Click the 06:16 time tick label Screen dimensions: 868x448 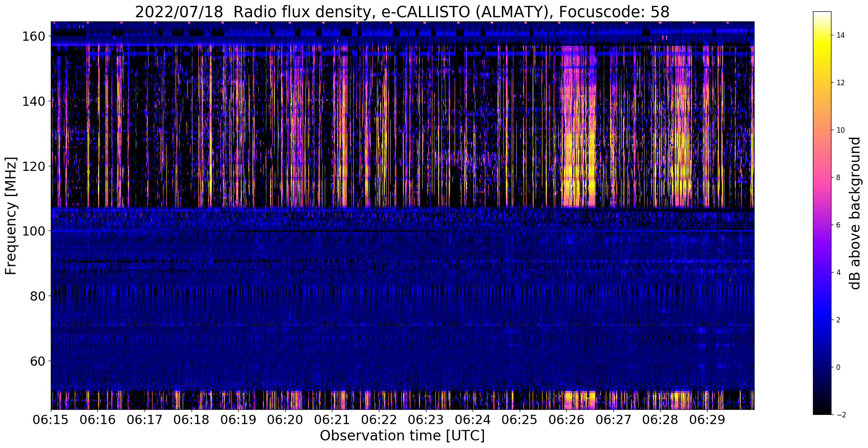(x=98, y=419)
